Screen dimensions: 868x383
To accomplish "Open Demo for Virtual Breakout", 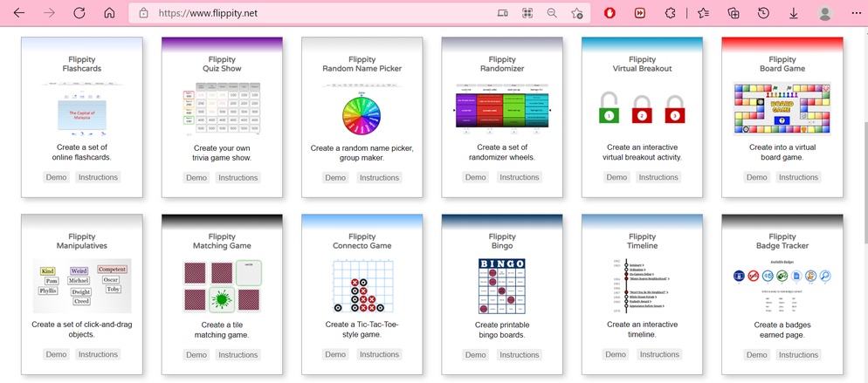I will pyautogui.click(x=617, y=177).
